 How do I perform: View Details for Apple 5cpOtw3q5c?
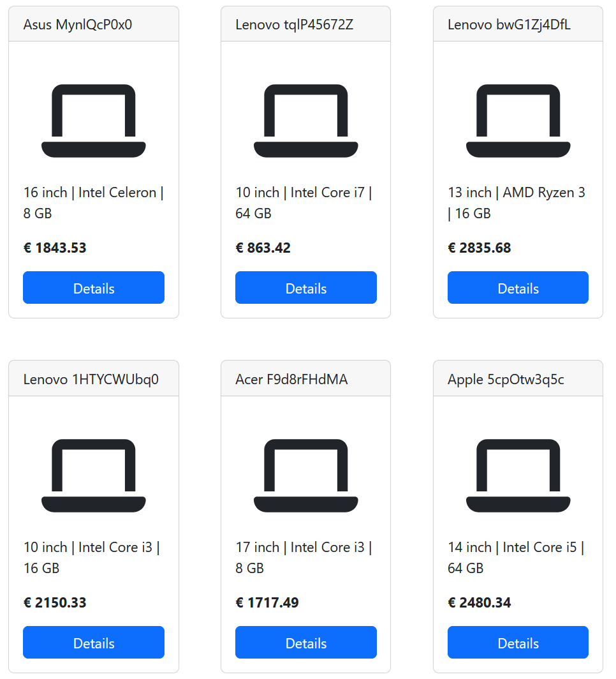[518, 643]
